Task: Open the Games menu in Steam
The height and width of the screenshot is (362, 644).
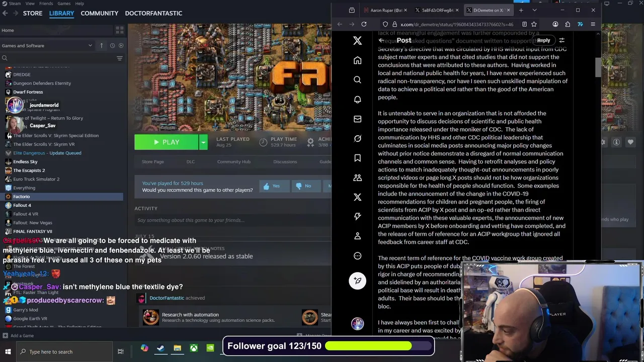Action: click(x=64, y=4)
